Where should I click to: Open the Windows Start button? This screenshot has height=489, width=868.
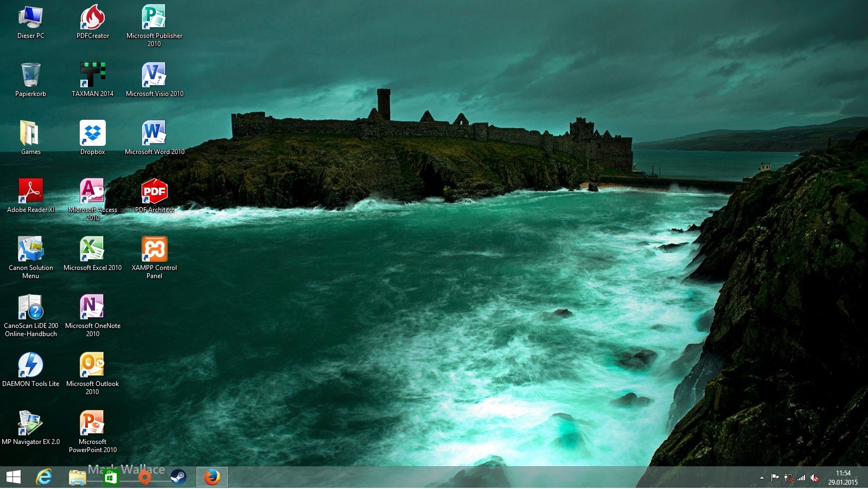[x=14, y=477]
